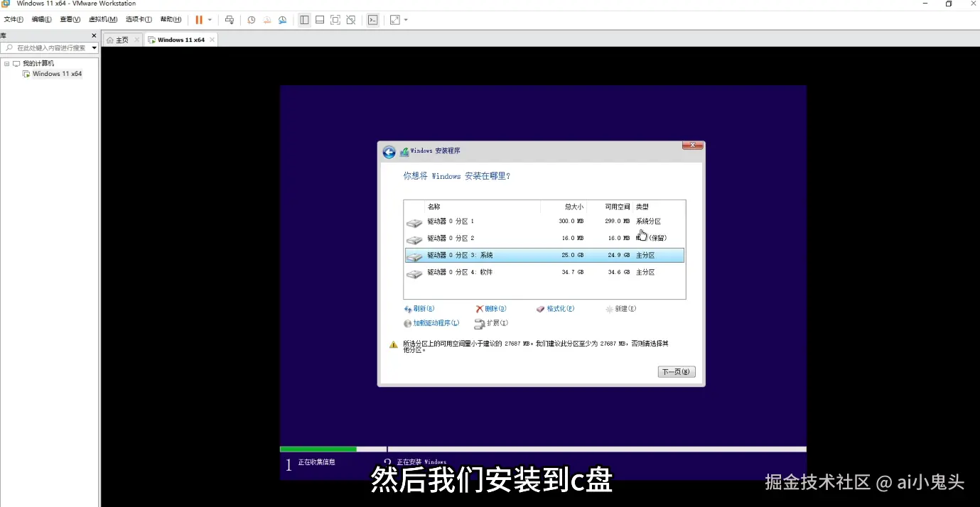This screenshot has height=507, width=980.
Task: Open the dropdown arrow beside the Pause icon
Action: point(210,20)
